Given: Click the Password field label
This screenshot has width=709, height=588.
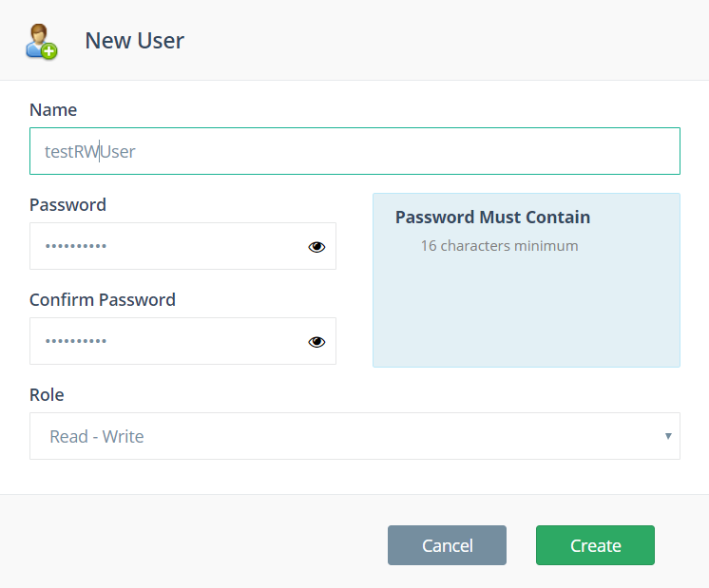Looking at the screenshot, I should coord(67,205).
